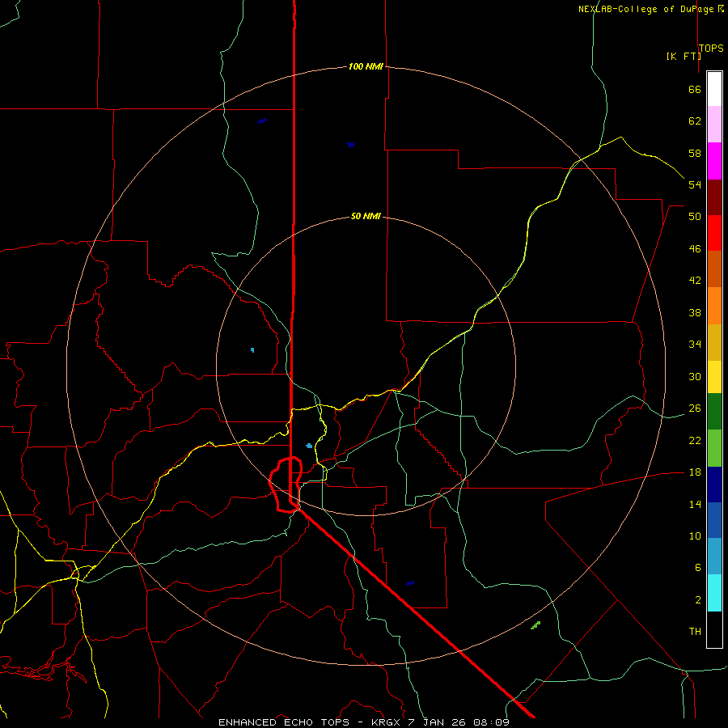Click the orange 38 kft legend color
Viewport: 728px width, 728px height.
(714, 306)
